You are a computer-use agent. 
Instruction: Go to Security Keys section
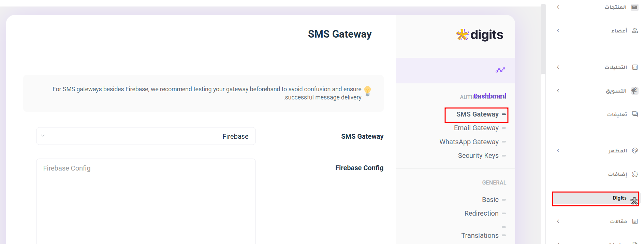tap(478, 156)
